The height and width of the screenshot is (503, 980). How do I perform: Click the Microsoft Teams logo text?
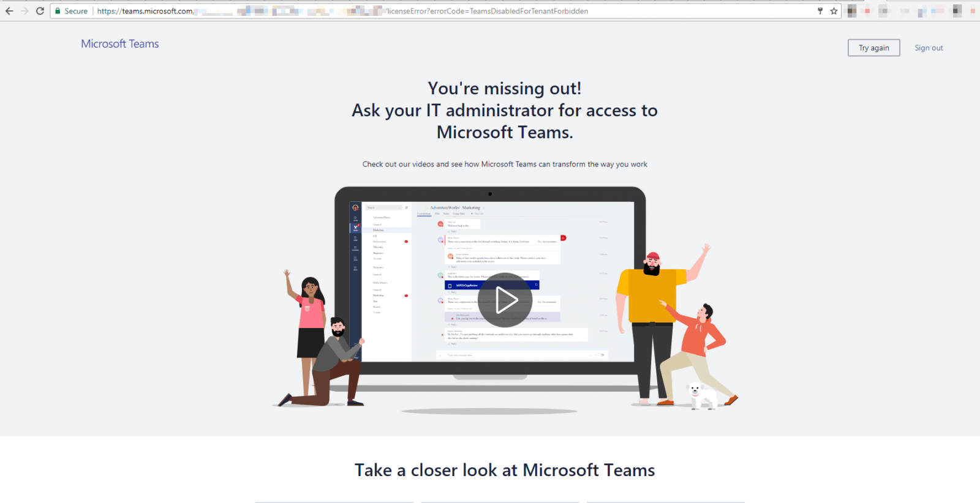[120, 44]
